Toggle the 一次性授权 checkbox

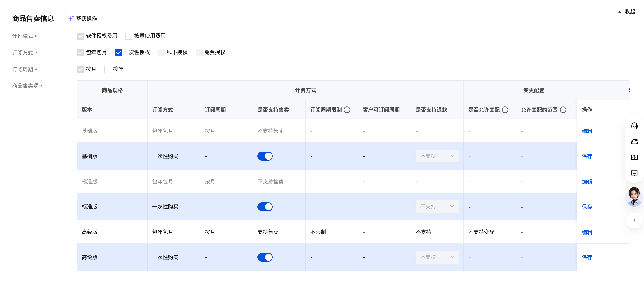pyautogui.click(x=118, y=53)
